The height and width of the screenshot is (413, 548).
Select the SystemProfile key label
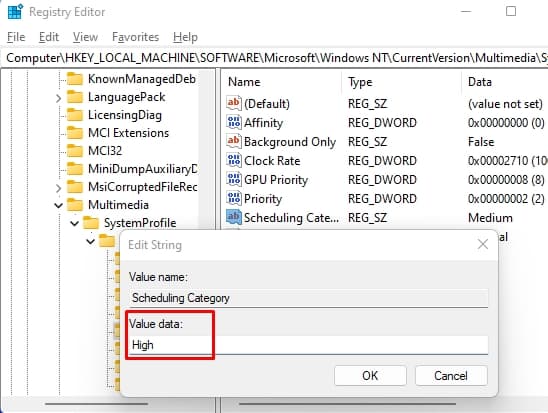tap(140, 223)
